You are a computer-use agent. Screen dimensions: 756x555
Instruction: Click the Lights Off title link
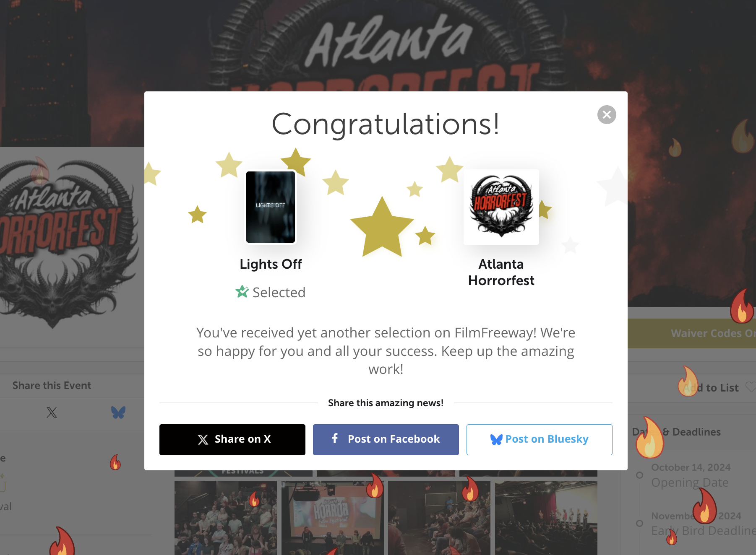[x=271, y=264]
